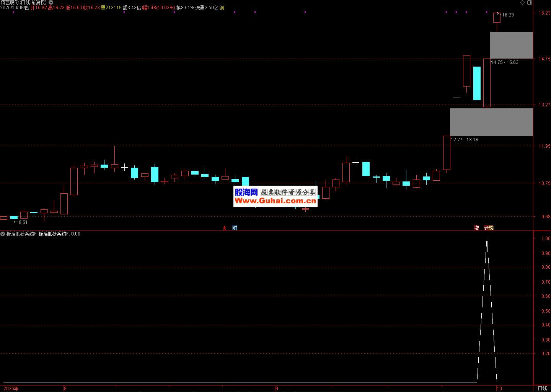The height and width of the screenshot is (392, 551).
Task: Click the indicator spike peak at 1.00
Action: tap(487, 239)
